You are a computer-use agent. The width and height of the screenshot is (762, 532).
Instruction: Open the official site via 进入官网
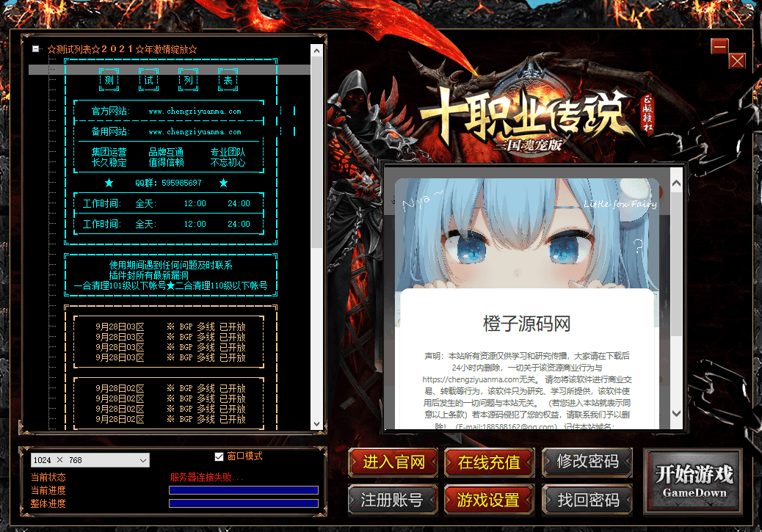click(393, 462)
